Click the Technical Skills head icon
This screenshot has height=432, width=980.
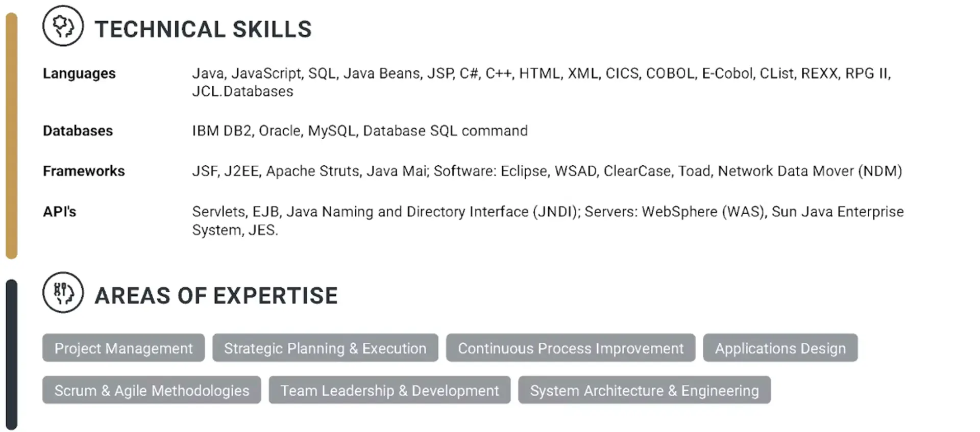coord(63,26)
